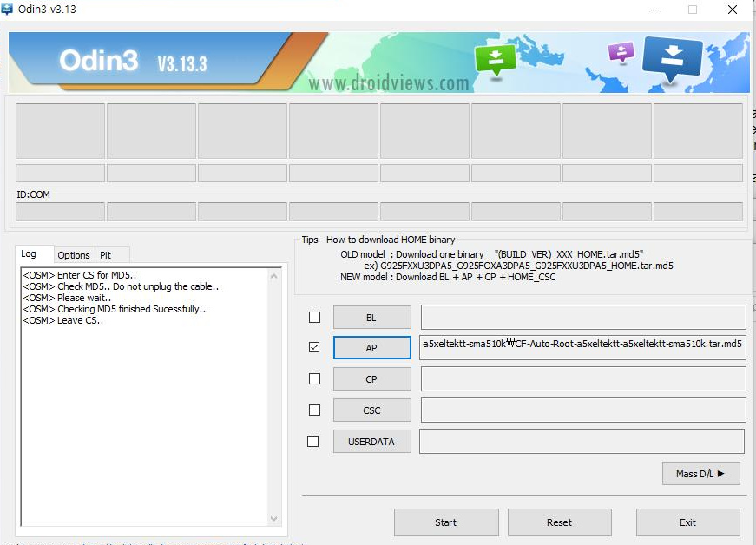
Task: Click the purple download icon in banner
Action: pos(621,53)
